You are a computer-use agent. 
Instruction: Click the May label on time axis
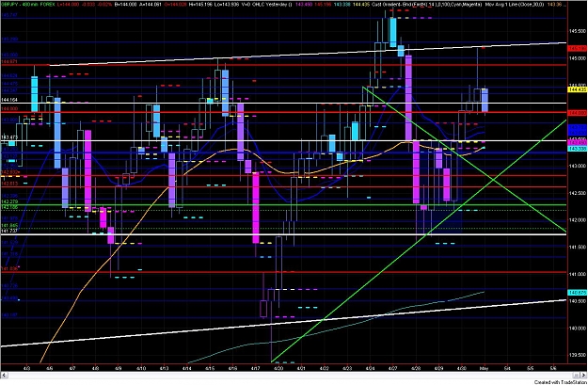[x=484, y=368]
